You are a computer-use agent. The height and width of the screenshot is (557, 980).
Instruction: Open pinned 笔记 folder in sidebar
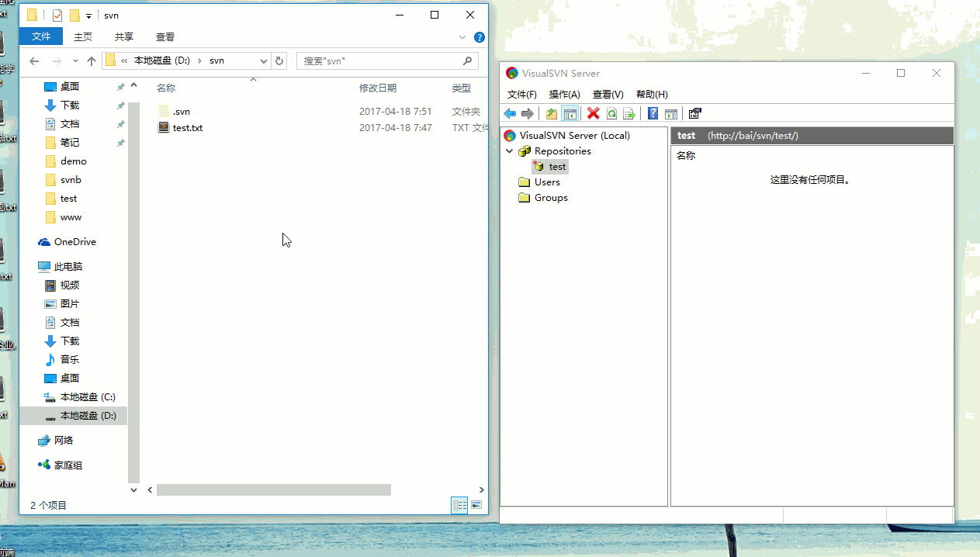point(70,143)
